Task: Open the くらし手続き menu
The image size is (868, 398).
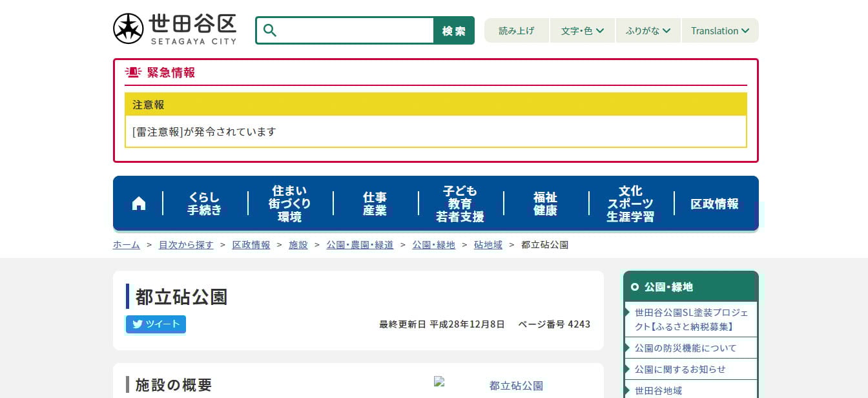Action: [x=205, y=204]
